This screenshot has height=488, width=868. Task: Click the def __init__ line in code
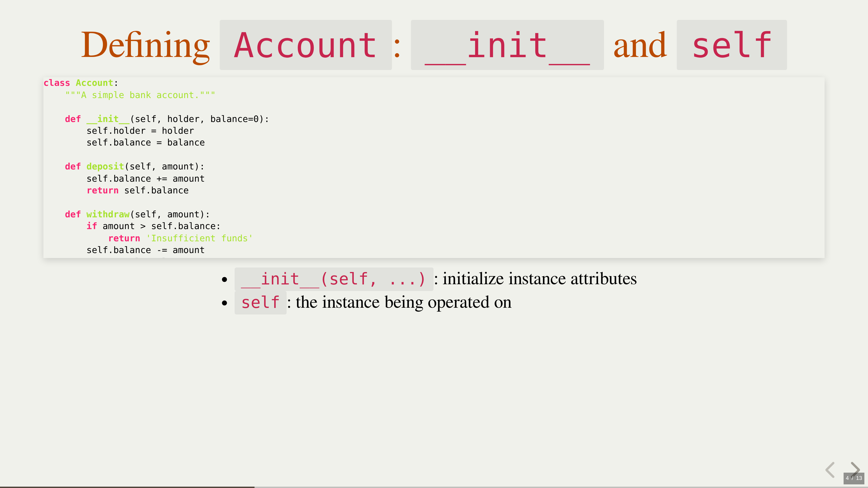167,119
